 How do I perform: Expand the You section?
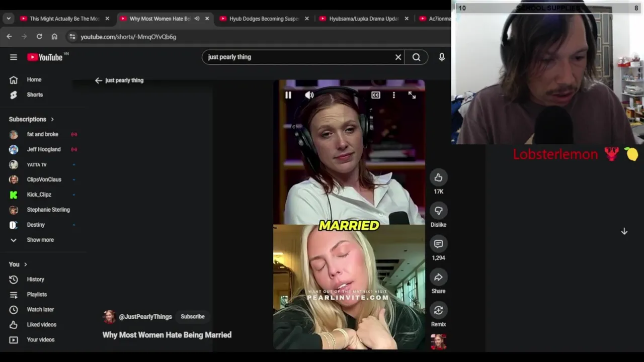coord(18,264)
